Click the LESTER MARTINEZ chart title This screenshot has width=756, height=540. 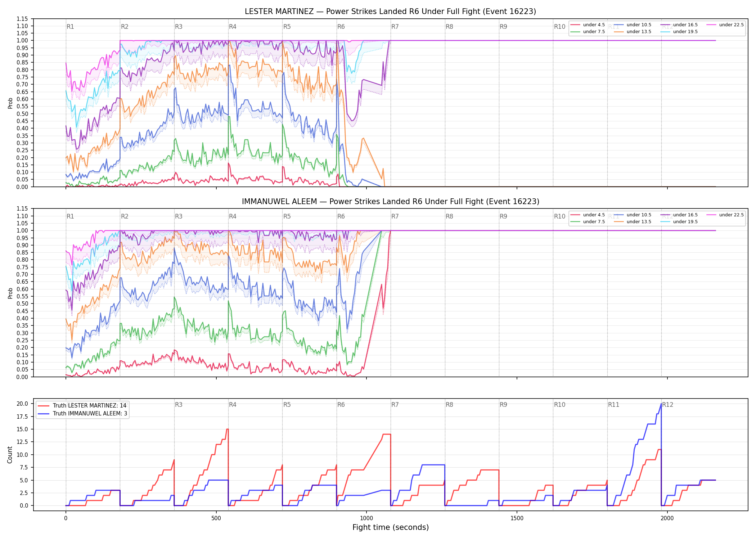click(390, 12)
